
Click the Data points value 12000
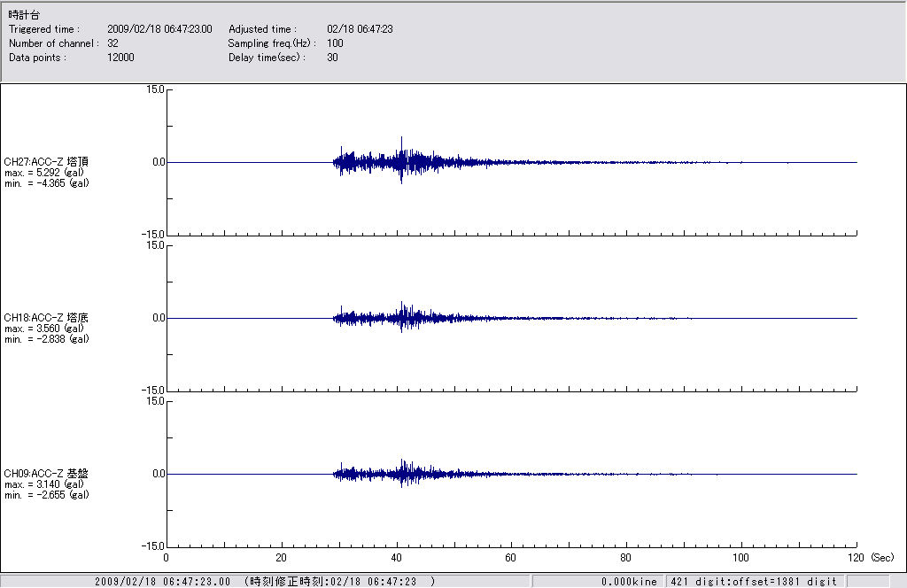tap(120, 58)
